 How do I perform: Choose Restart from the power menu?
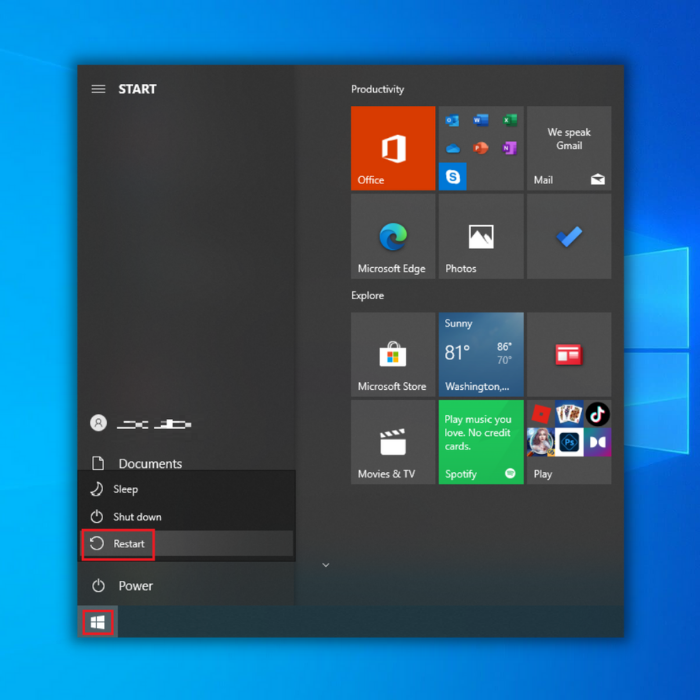click(x=187, y=544)
